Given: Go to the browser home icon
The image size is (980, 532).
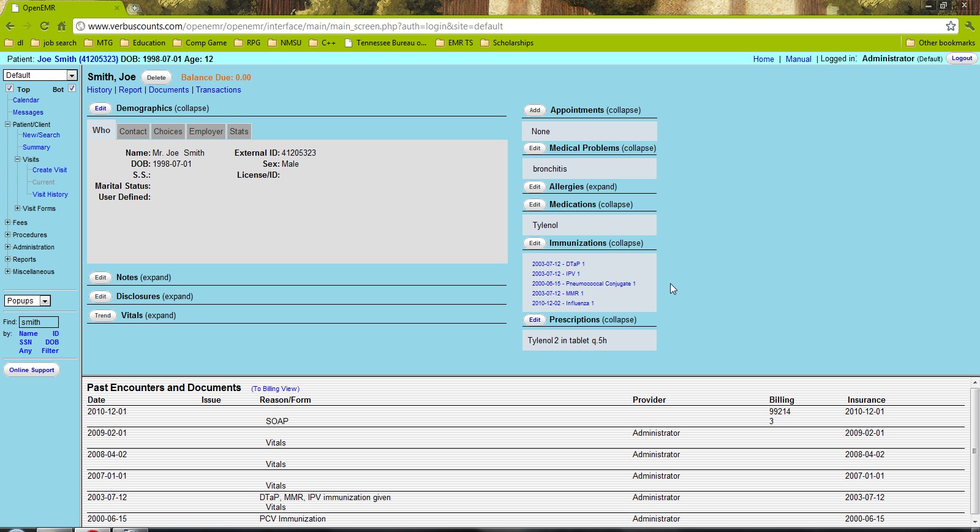Looking at the screenshot, I should [61, 26].
